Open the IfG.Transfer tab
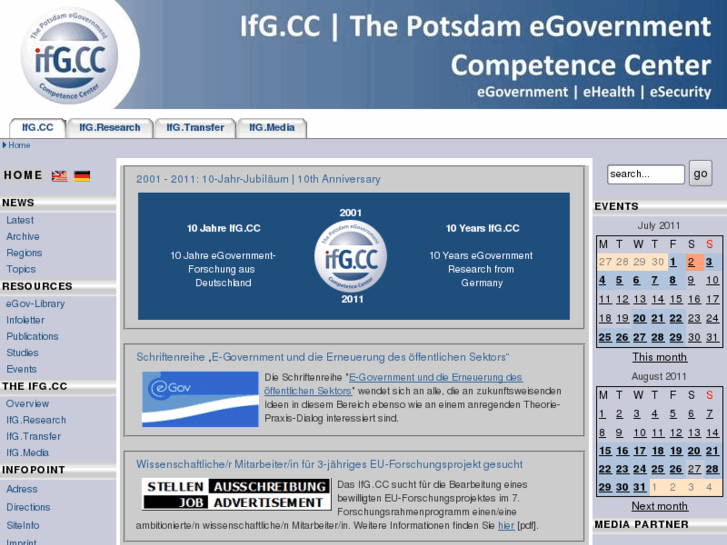727x545 pixels. [195, 128]
